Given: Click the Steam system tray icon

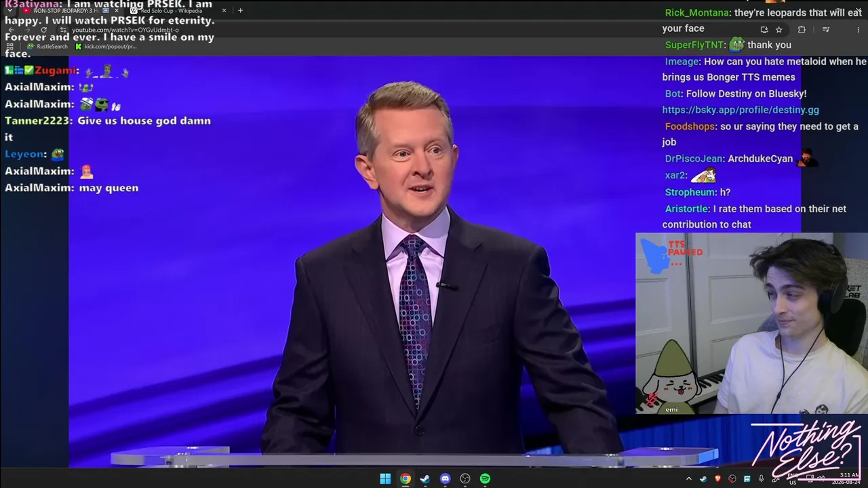Looking at the screenshot, I should [x=703, y=479].
